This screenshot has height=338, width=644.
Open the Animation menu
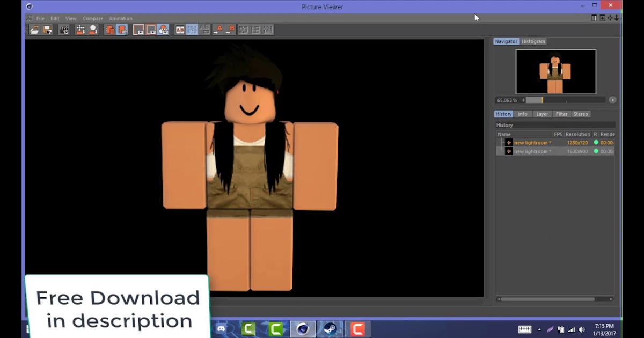click(121, 18)
